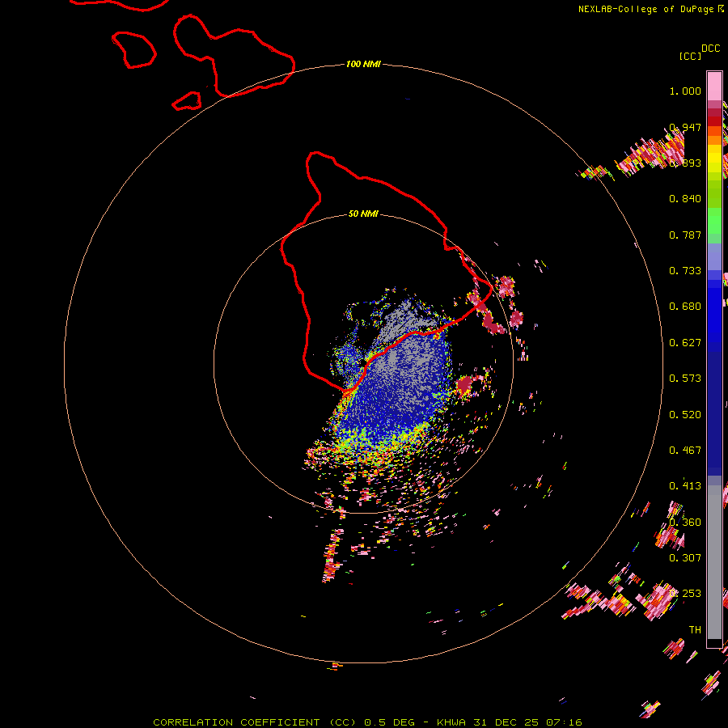Click the red segment of color bar
The height and width of the screenshot is (728, 728).
coord(714,121)
